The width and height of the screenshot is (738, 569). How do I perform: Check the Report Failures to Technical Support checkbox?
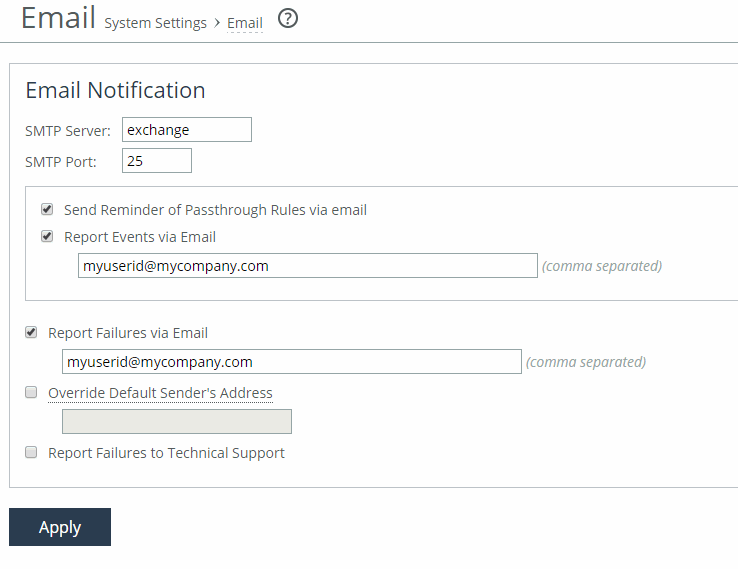(x=31, y=452)
